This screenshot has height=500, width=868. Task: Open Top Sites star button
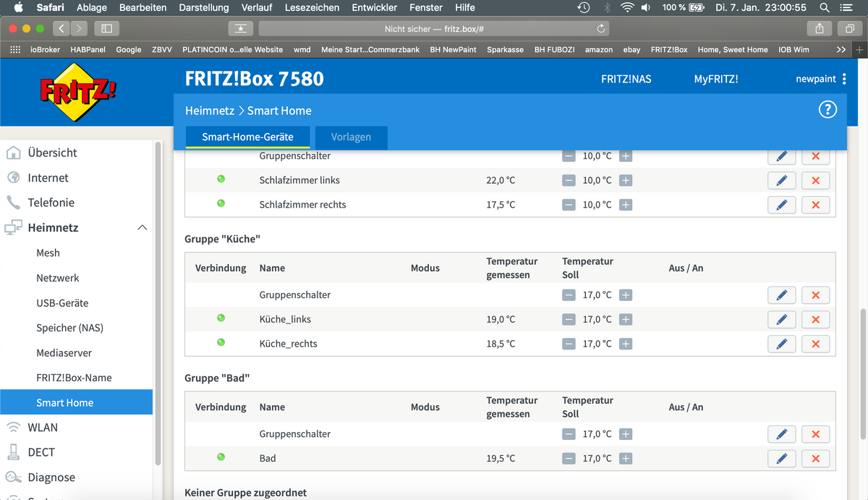pyautogui.click(x=241, y=28)
